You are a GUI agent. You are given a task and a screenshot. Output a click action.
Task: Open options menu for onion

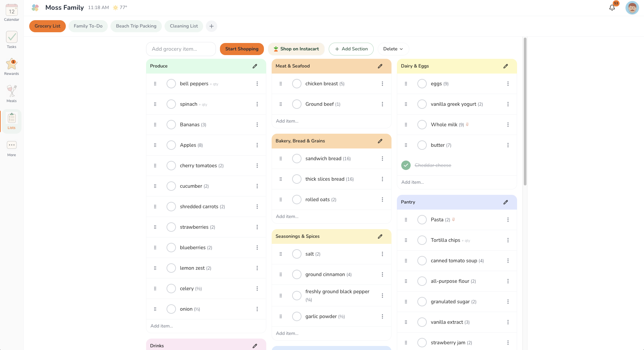257,309
